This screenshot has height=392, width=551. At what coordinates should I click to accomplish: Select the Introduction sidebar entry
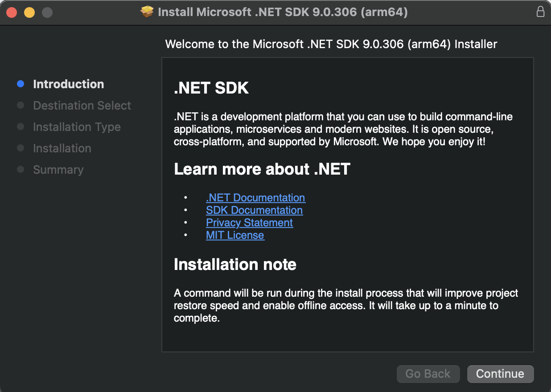(x=68, y=84)
